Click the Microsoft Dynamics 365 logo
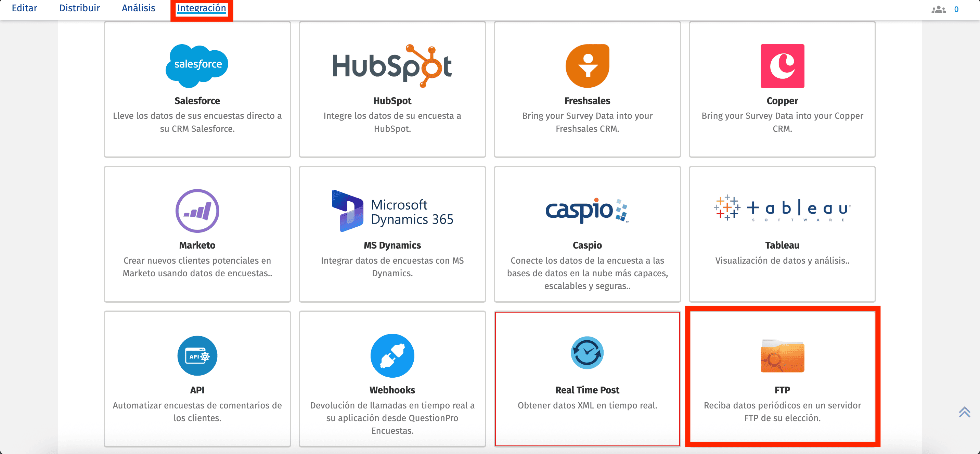980x454 pixels. (392, 211)
